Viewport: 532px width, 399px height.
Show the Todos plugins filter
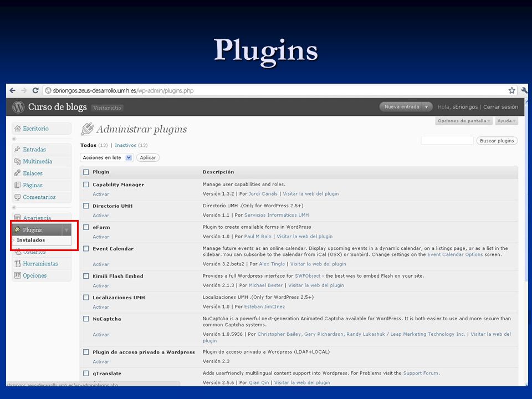click(x=88, y=145)
